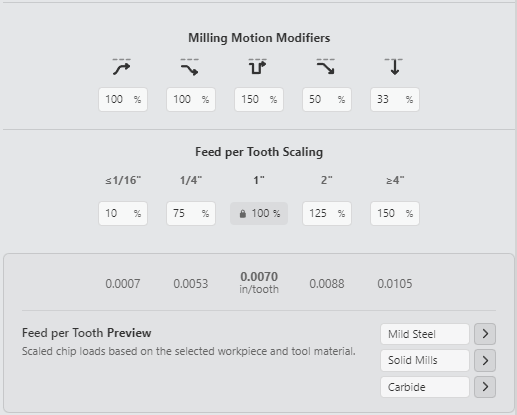Click the retract and reposition motion icon
This screenshot has width=517, height=415.
[258, 67]
